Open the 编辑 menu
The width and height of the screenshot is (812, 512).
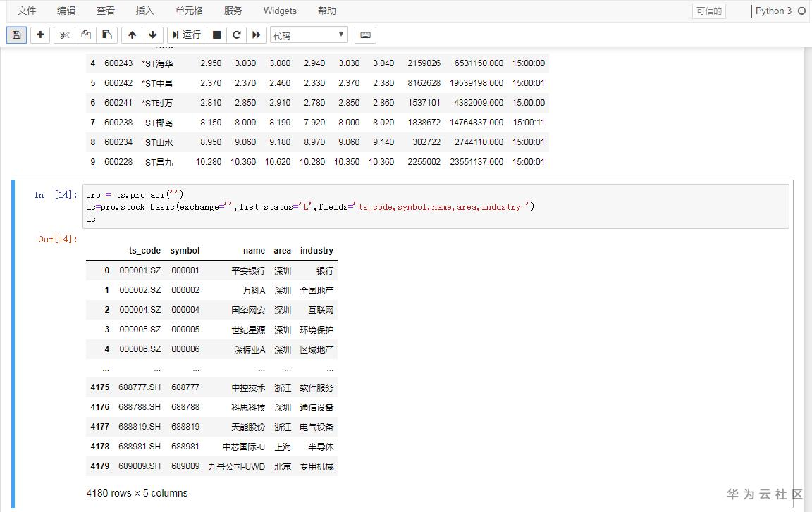click(66, 11)
